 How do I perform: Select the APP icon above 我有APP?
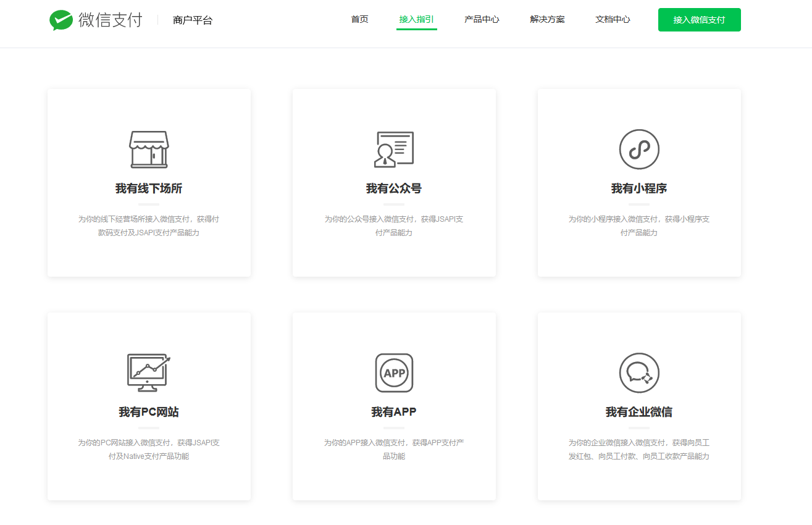394,372
